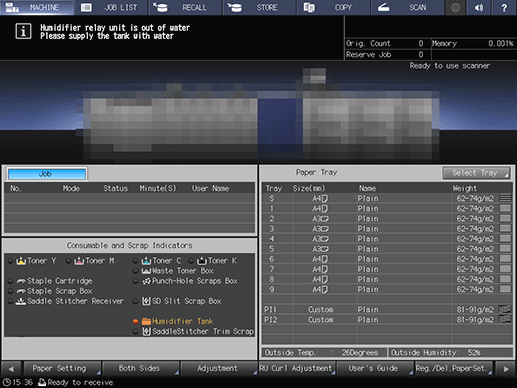Click the Saddle Stitcher Receiver icon

(x=21, y=301)
